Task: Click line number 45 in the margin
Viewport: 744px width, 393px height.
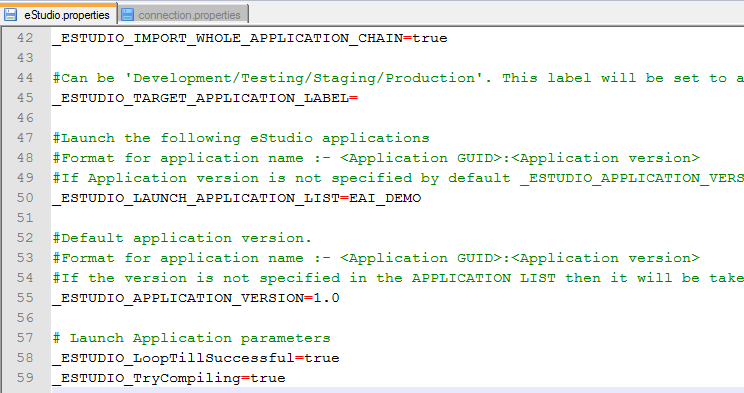Action: coord(25,98)
